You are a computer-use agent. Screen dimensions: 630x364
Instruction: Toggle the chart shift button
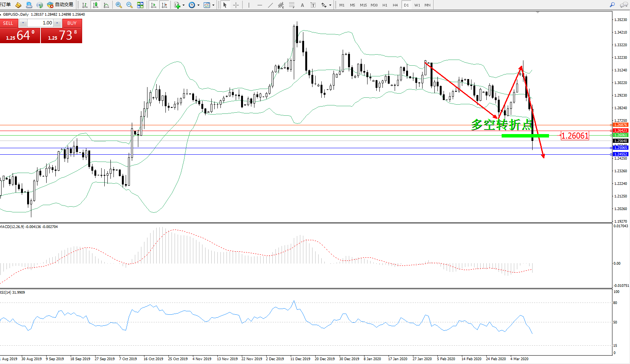[x=164, y=5]
